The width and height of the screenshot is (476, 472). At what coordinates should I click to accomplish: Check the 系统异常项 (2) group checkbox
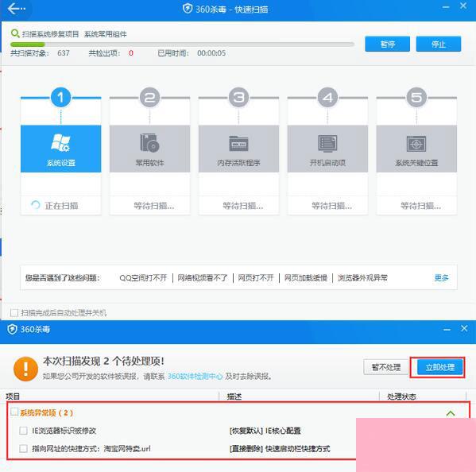[x=14, y=412]
